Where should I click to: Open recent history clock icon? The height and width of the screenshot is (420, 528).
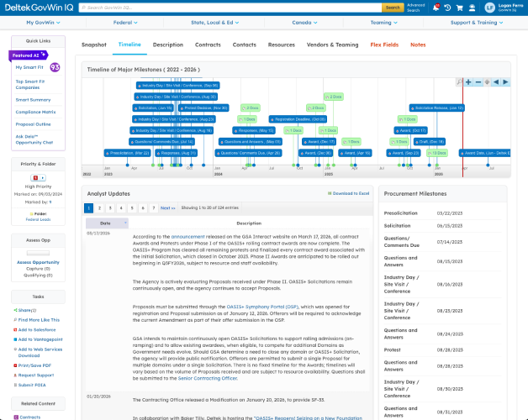pyautogui.click(x=447, y=8)
